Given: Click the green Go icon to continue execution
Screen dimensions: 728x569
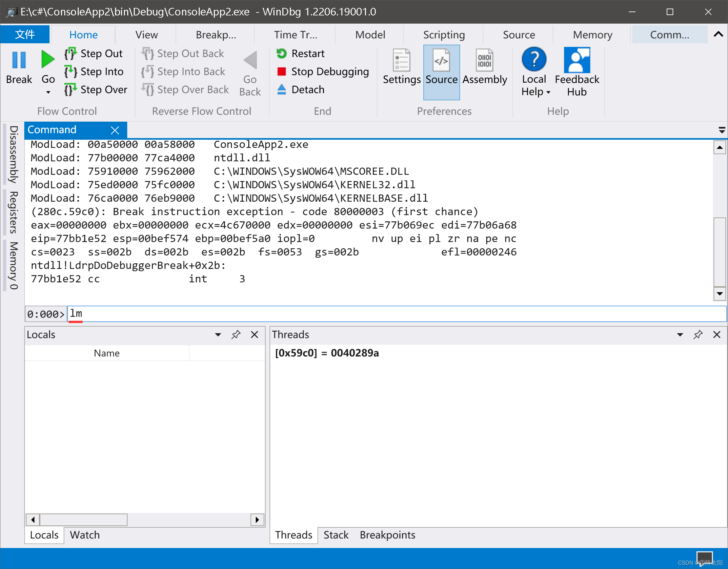Looking at the screenshot, I should click(x=48, y=59).
